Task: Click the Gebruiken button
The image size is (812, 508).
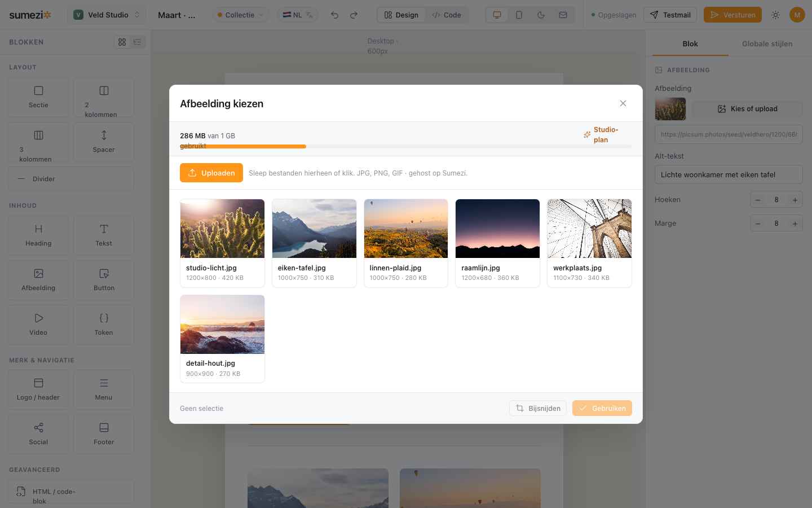Action: [x=602, y=408]
